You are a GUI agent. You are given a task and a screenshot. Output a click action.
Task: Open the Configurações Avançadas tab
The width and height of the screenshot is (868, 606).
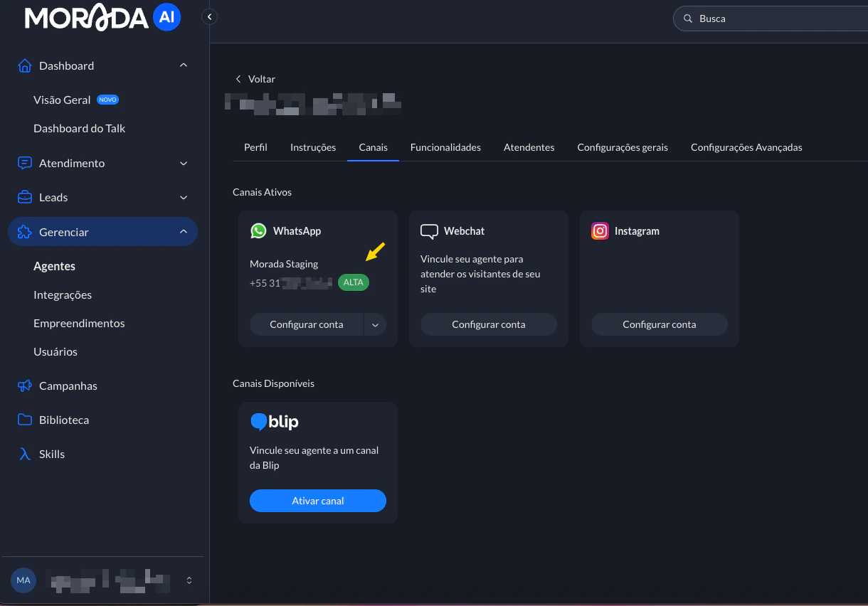746,147
